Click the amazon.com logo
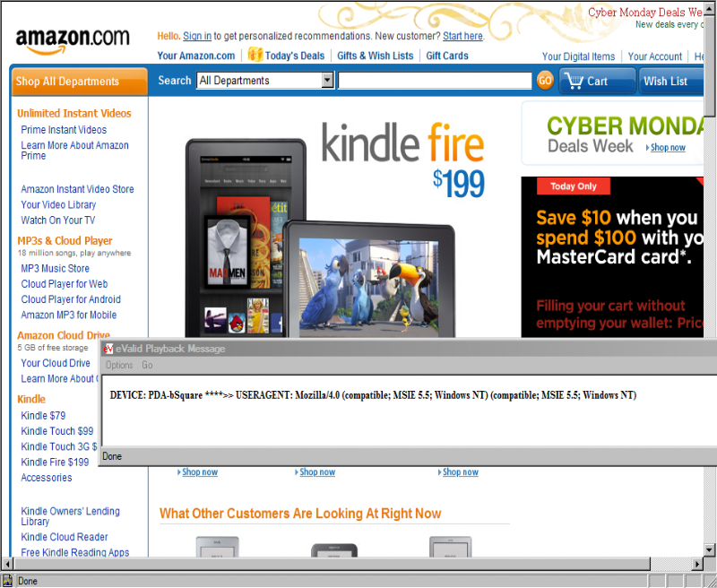The height and width of the screenshot is (588, 717). (73, 41)
